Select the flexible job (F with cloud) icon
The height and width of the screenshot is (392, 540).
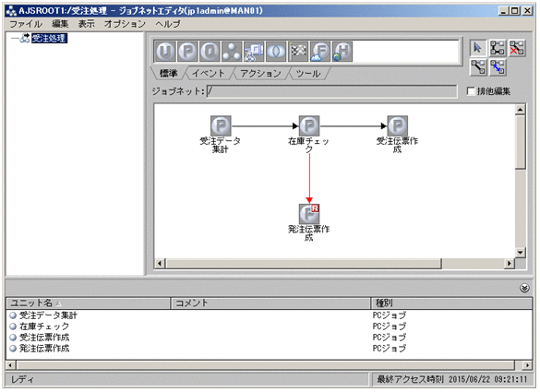point(320,52)
